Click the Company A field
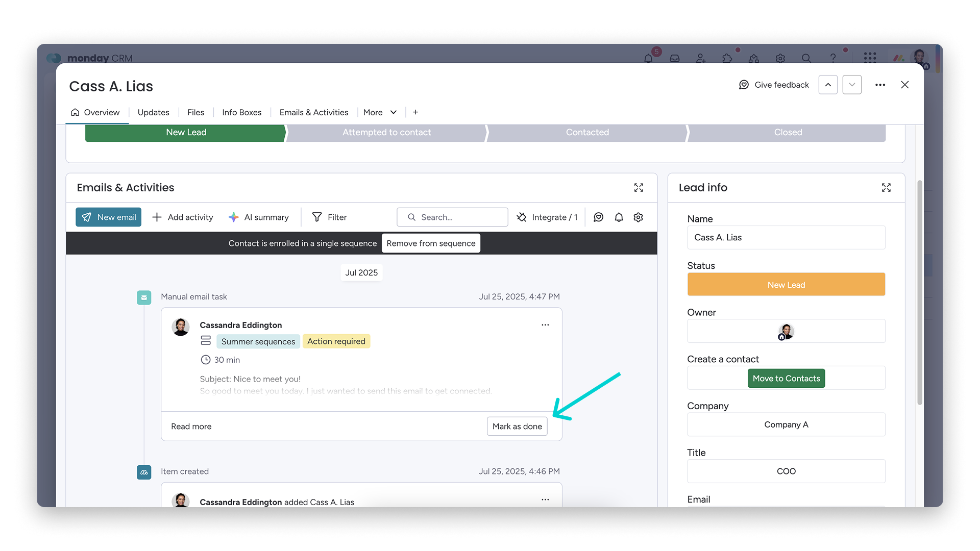Screen dimensions: 980x551 (786, 424)
